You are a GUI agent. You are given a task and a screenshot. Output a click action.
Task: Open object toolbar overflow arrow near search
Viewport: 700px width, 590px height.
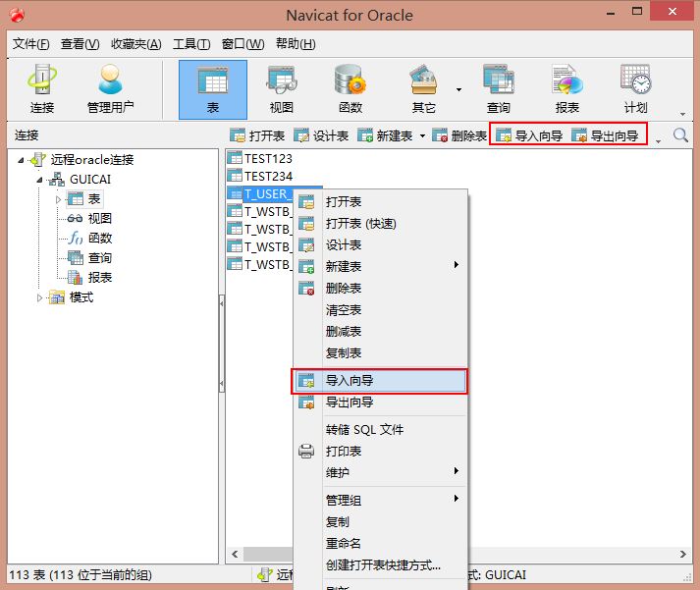click(658, 141)
